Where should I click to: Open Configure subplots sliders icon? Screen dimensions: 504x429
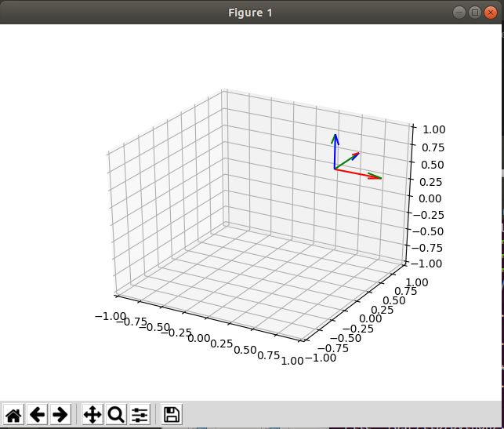140,415
